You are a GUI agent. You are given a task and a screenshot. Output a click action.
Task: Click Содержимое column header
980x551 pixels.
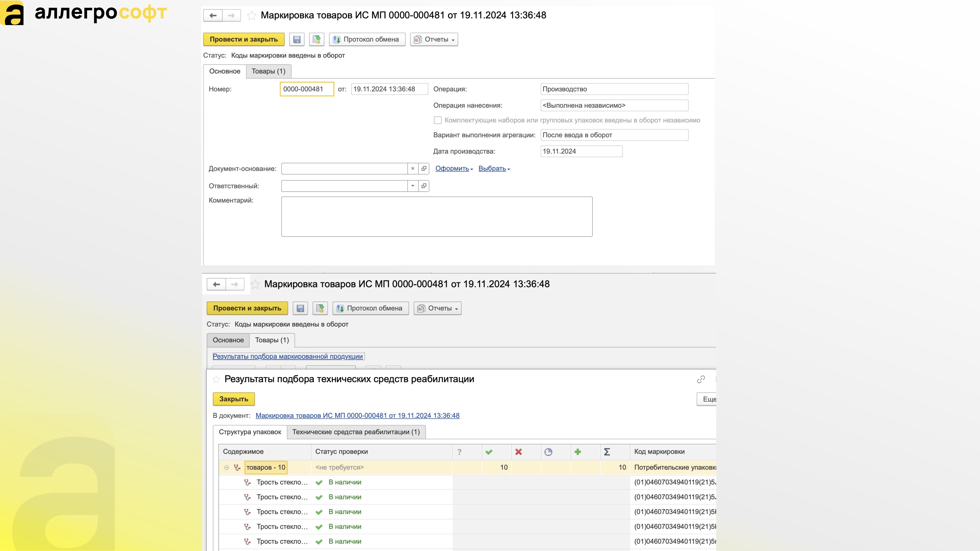pos(265,452)
